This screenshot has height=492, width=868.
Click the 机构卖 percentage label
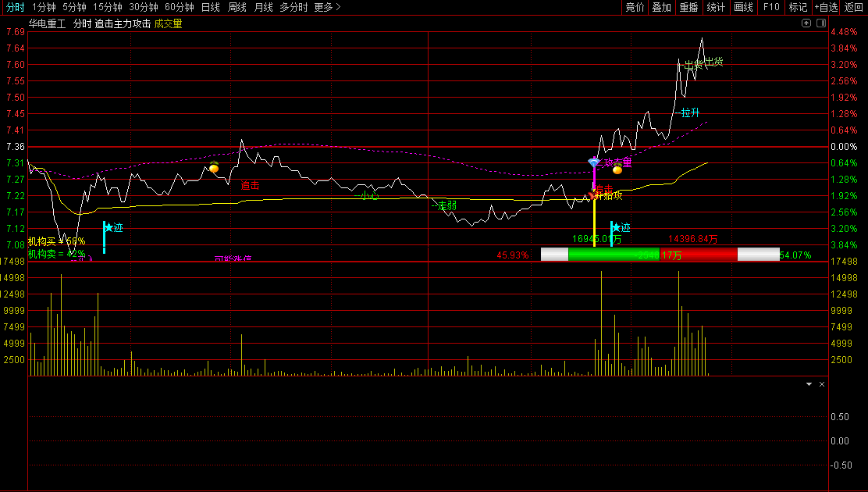click(56, 254)
